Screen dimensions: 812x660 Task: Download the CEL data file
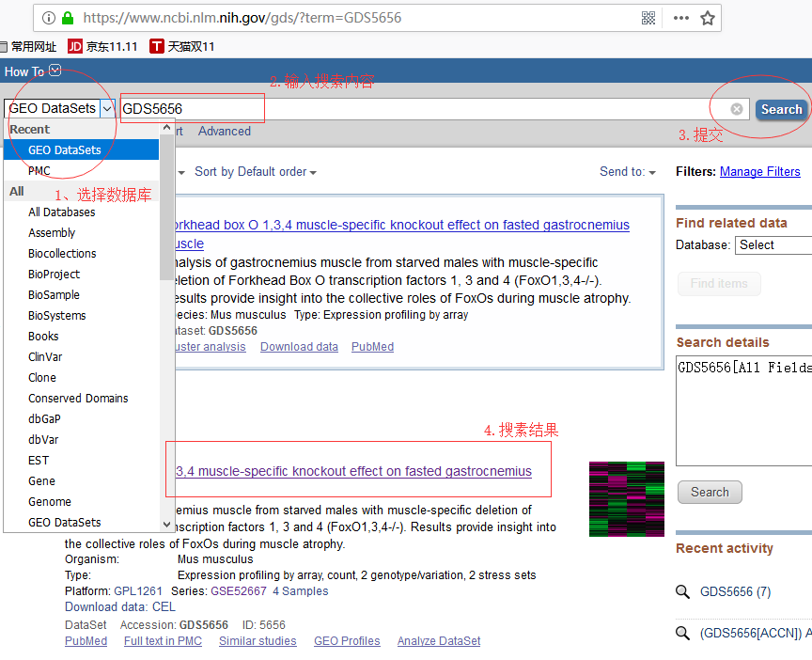[164, 606]
